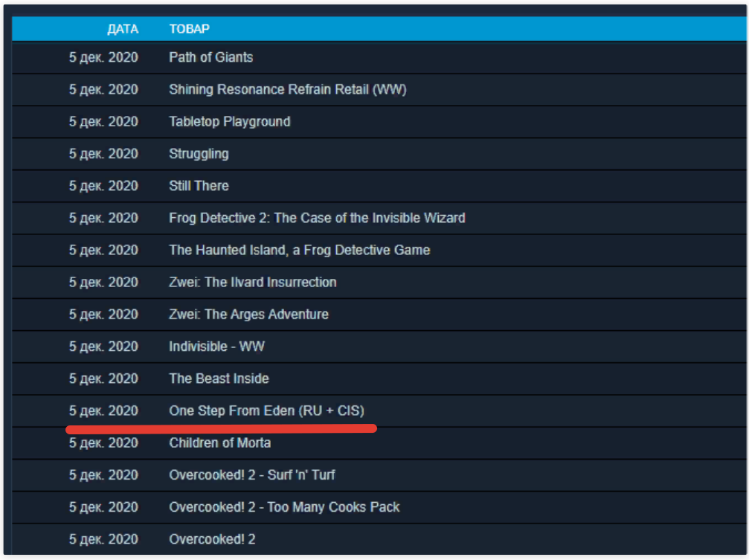Click the date beside The Beast Inside
The height and width of the screenshot is (560, 749).
point(103,379)
